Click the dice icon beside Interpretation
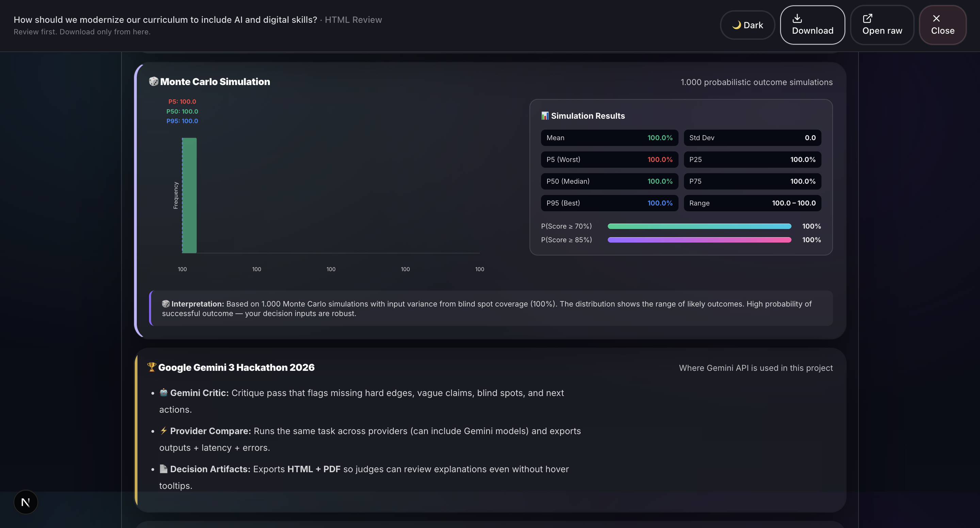Screen dimensions: 980x528 165,303
